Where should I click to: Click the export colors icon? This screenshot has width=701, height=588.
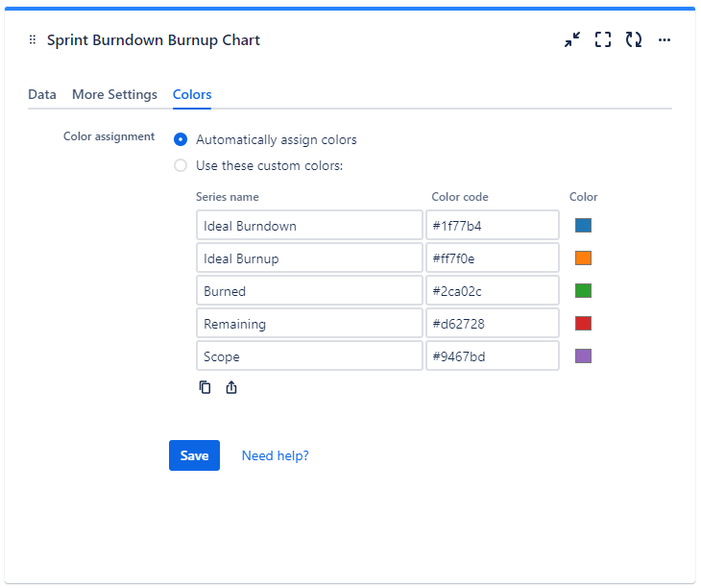(x=231, y=387)
